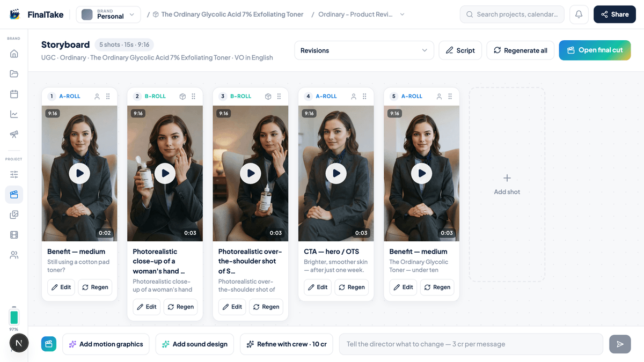Regen shot 2 close-up of woman's hand
Viewport: 644px width, 362px height.
[x=181, y=307]
